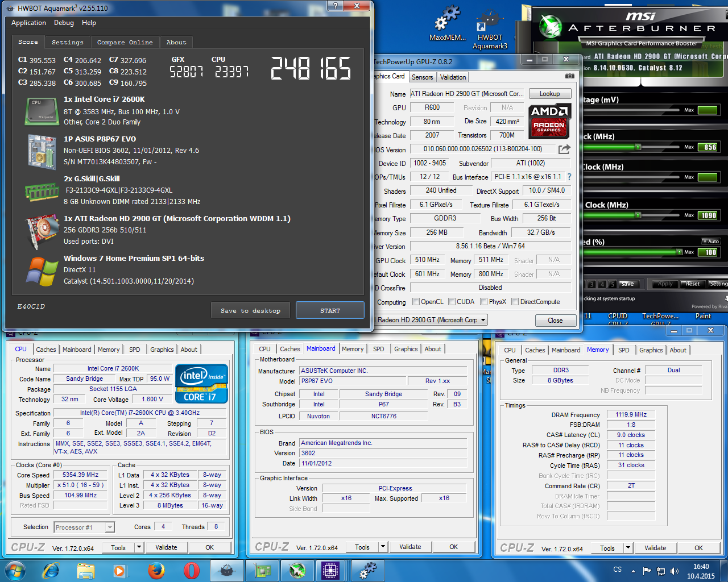Image resolution: width=728 pixels, height=582 pixels.
Task: Click the Bus Interface question mark in GPU-Z
Action: point(569,177)
